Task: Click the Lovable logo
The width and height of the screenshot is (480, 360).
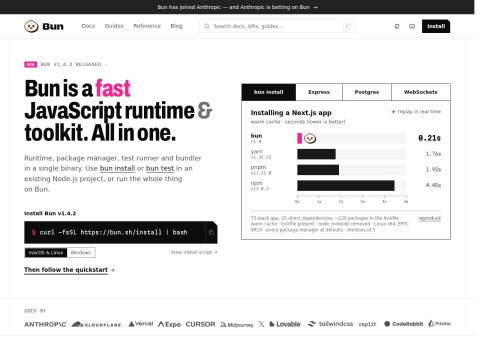Action: tap(285, 324)
